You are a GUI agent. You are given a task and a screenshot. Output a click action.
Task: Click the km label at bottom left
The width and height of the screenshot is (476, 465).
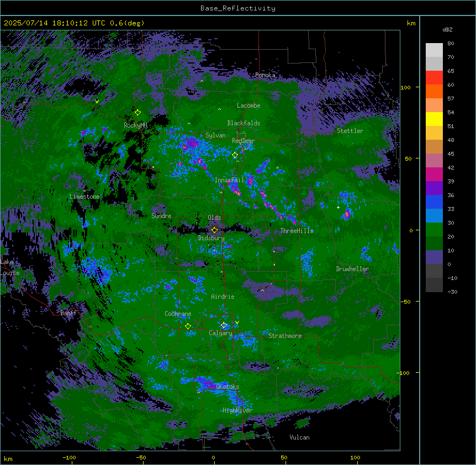coord(8,459)
